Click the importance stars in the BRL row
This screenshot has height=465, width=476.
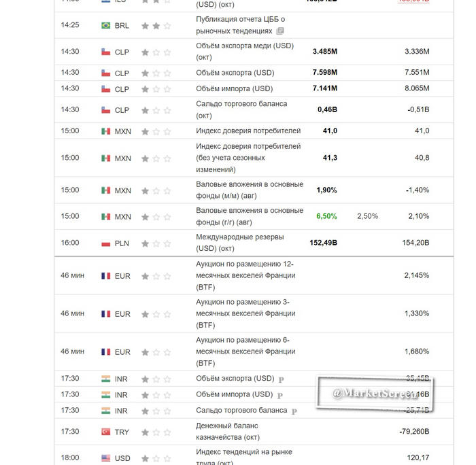click(156, 26)
